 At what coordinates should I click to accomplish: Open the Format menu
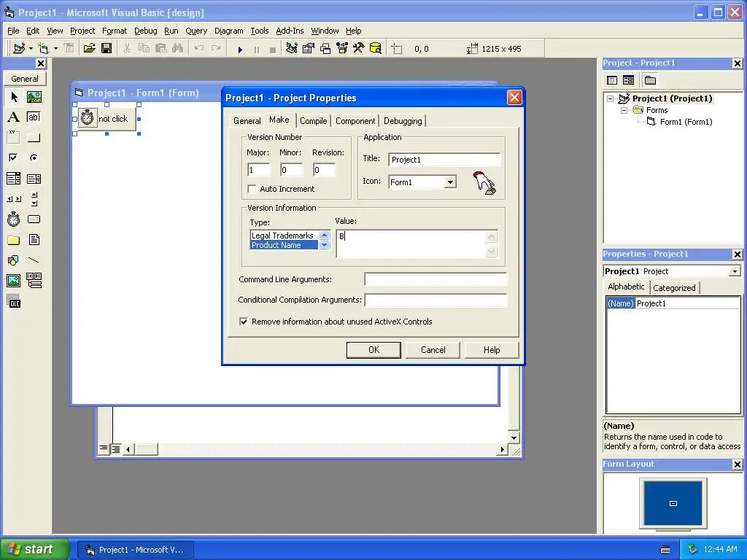click(x=115, y=31)
